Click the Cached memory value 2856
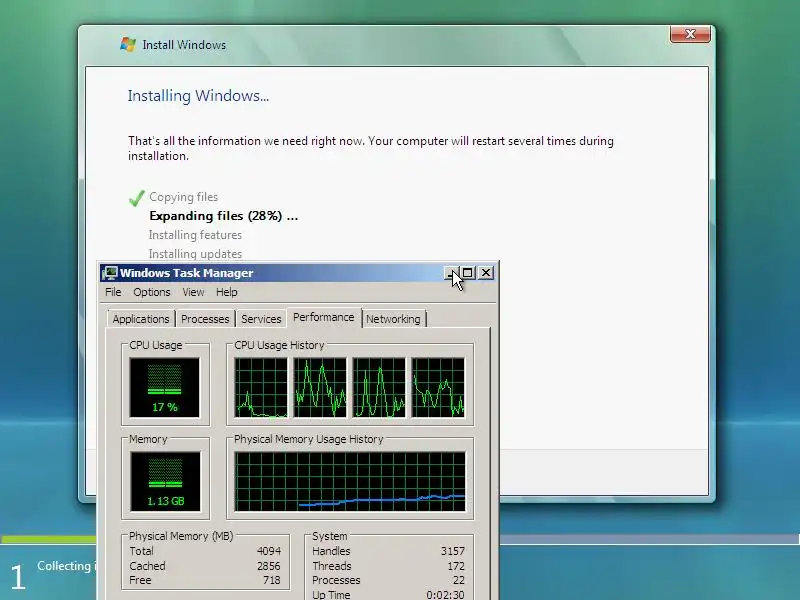 (268, 566)
